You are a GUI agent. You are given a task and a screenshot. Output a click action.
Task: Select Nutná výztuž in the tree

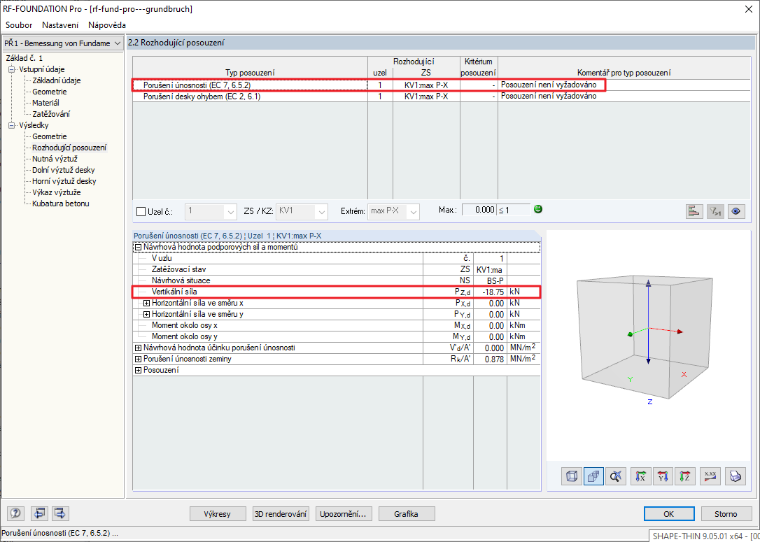coord(55,159)
